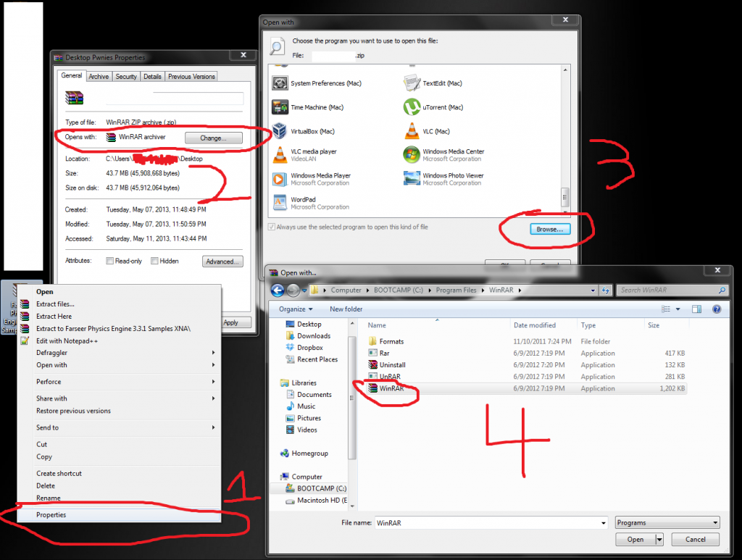
Task: Expand the Open with submenu arrow
Action: pyautogui.click(x=214, y=365)
